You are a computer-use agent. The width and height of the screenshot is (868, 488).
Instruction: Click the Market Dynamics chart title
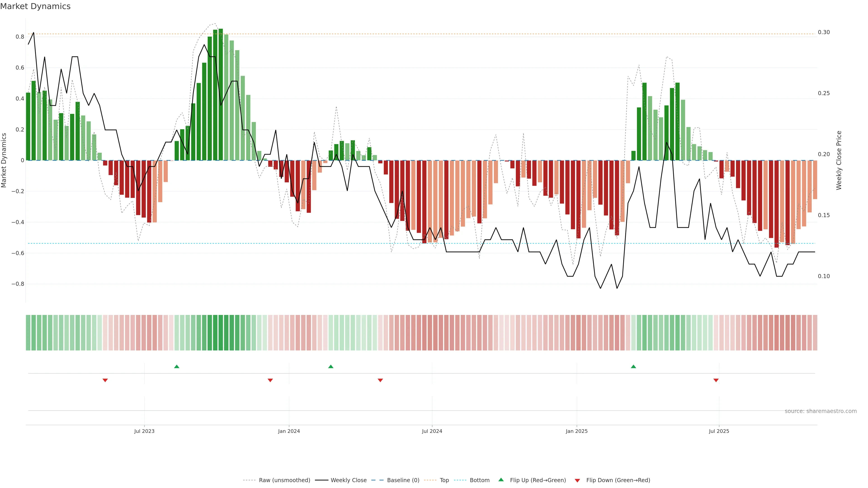pos(35,6)
